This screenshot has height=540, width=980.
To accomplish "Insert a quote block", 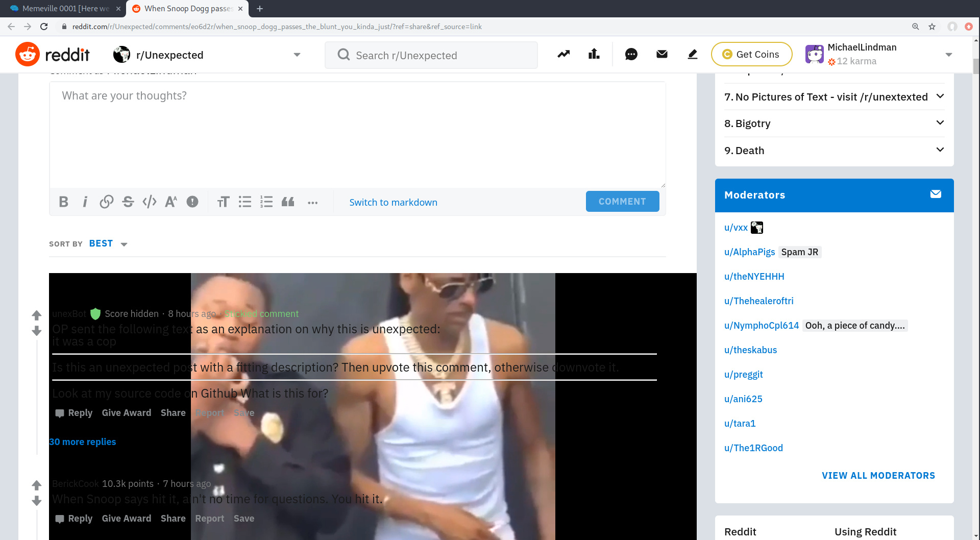I will click(288, 202).
